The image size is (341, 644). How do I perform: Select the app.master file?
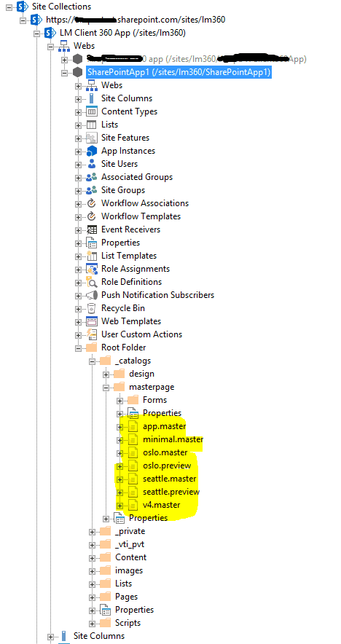[165, 426]
